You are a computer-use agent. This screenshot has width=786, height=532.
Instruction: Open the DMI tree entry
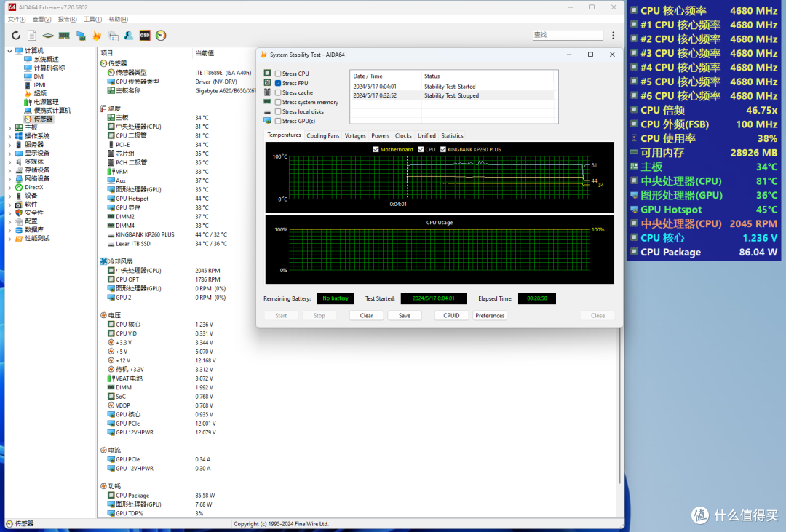[x=39, y=76]
